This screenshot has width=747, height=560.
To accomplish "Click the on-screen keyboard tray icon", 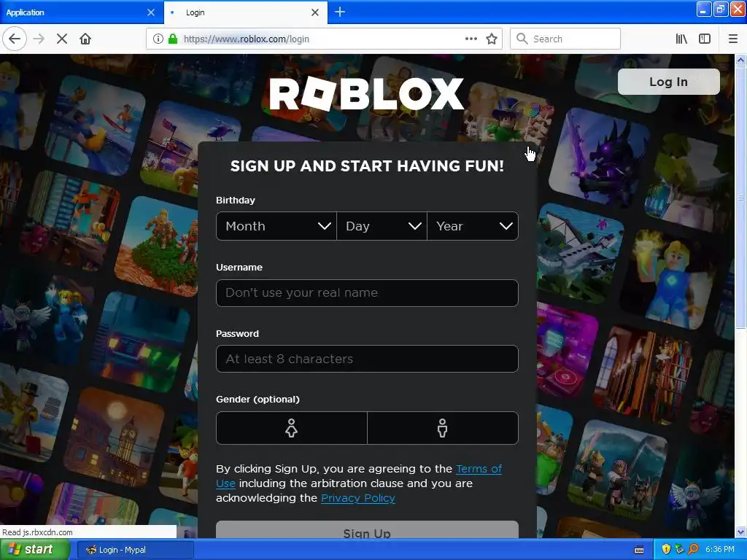I will tap(639, 550).
